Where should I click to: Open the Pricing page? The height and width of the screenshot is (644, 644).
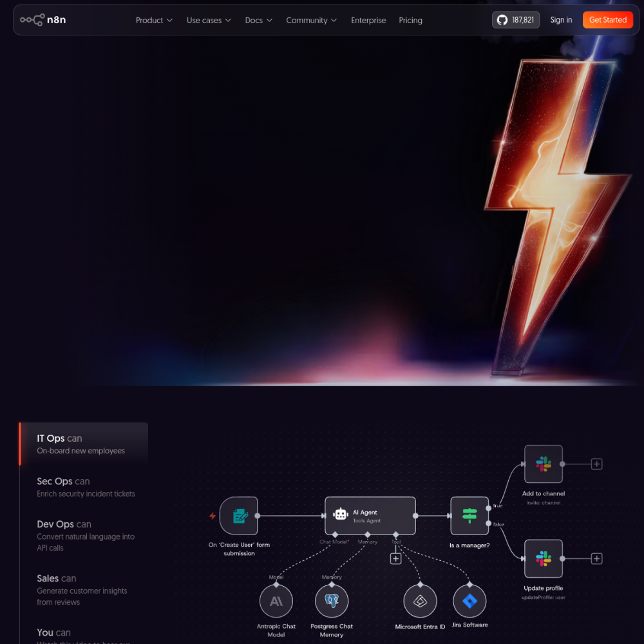tap(410, 20)
